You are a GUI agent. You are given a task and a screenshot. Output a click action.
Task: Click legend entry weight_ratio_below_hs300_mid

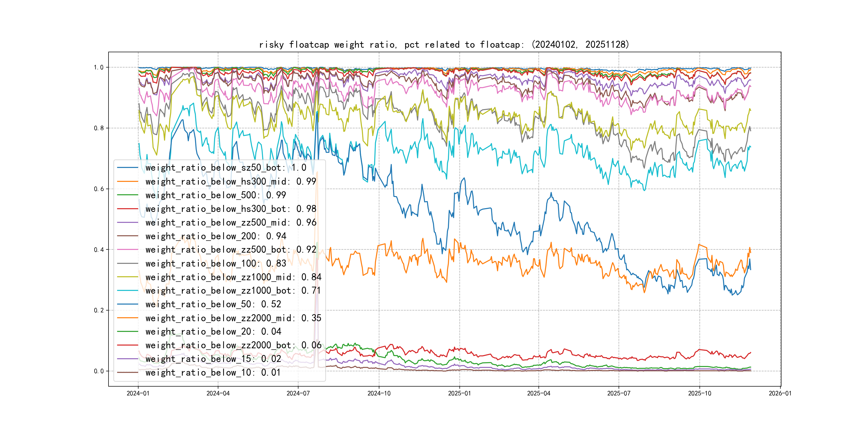(231, 182)
